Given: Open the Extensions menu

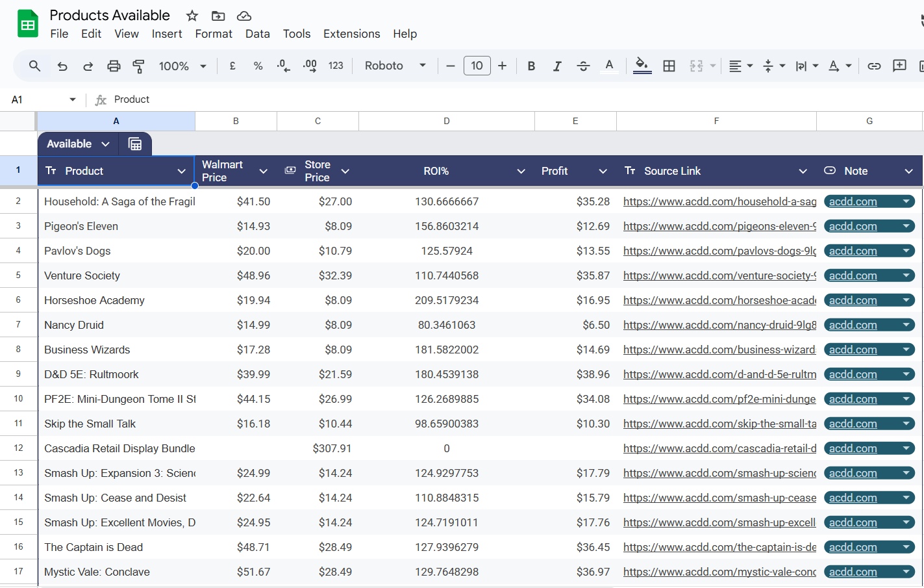Looking at the screenshot, I should 351,34.
